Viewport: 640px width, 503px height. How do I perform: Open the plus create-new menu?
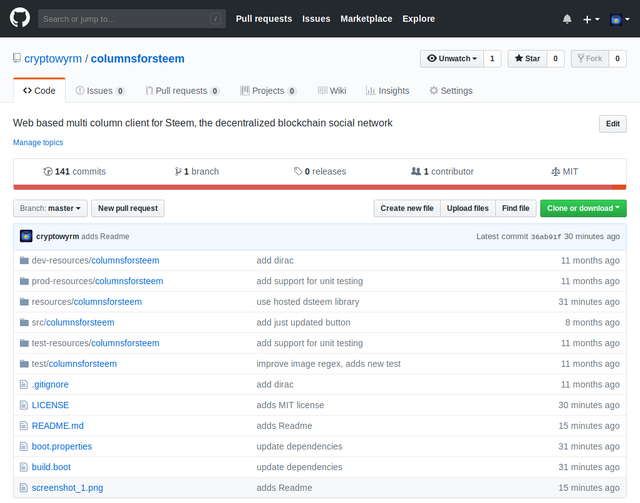coord(591,19)
